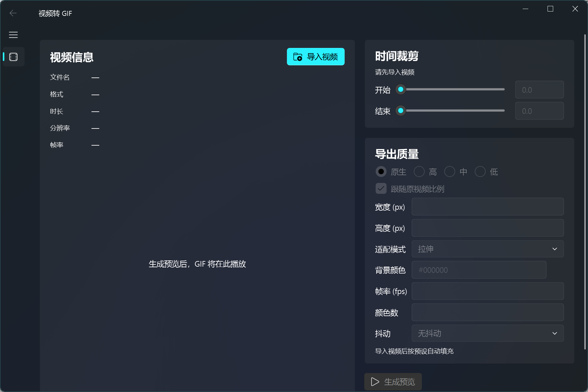The height and width of the screenshot is (392, 588).
Task: Click the 文件名 label
Action: [x=60, y=77]
